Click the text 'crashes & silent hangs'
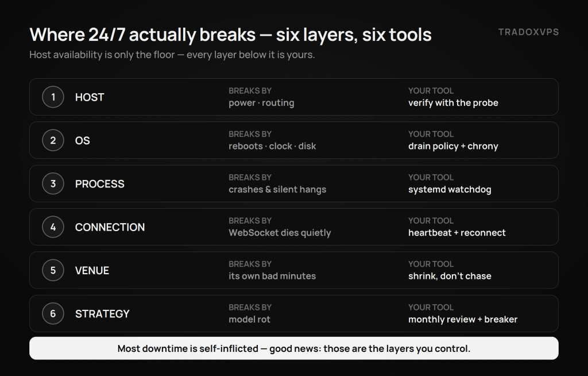This screenshot has height=376, width=588. coord(277,189)
